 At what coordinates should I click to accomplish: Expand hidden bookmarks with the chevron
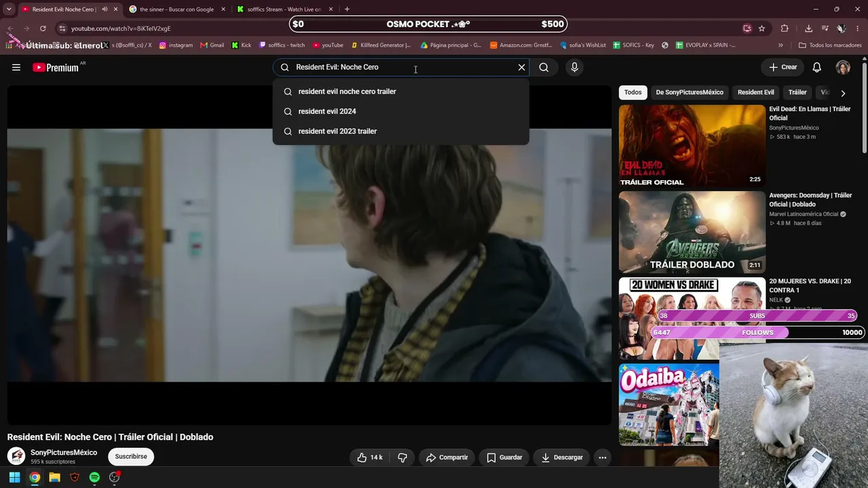pos(781,45)
